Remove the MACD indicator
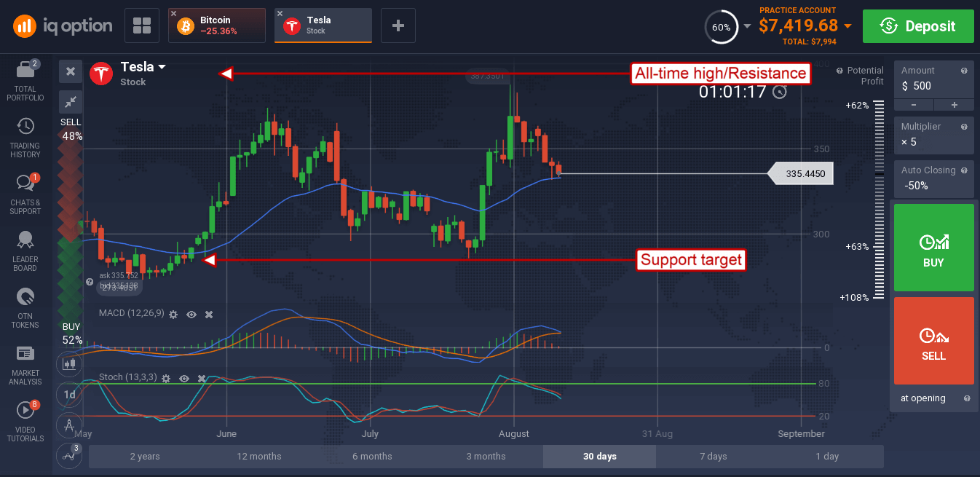 pyautogui.click(x=209, y=315)
